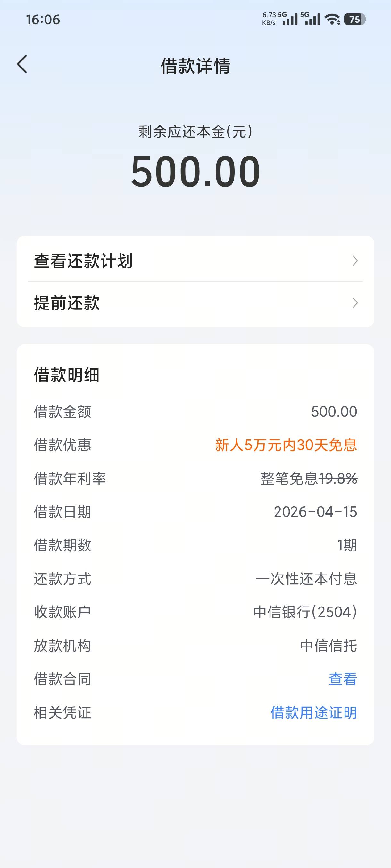This screenshot has width=391, height=868.
Task: Open the 借款用途证明 link
Action: [x=313, y=712]
